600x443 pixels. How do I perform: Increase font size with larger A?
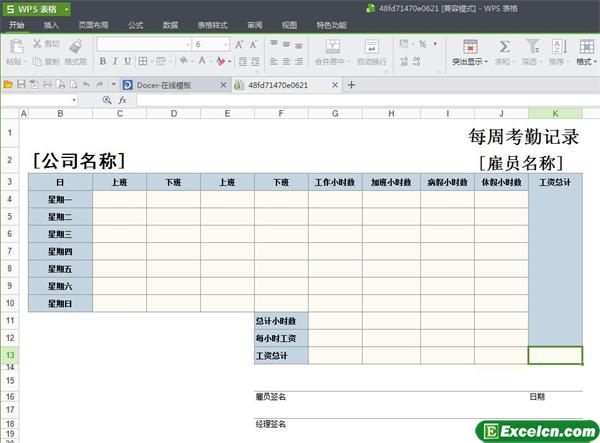pyautogui.click(x=239, y=45)
